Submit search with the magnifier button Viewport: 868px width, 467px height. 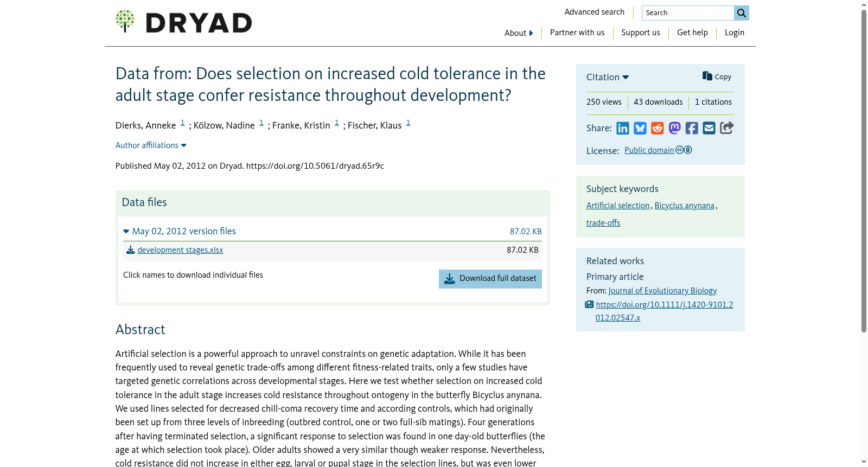(742, 13)
